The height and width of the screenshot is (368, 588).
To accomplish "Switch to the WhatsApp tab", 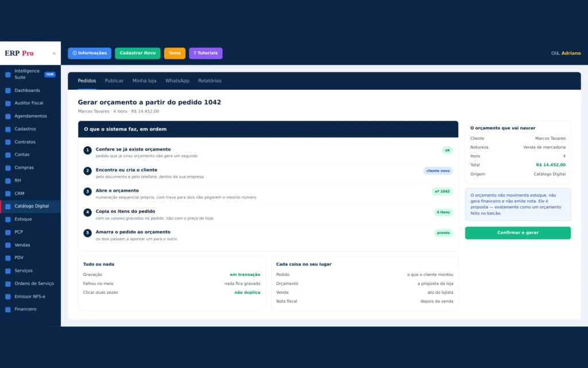I will 177,80.
